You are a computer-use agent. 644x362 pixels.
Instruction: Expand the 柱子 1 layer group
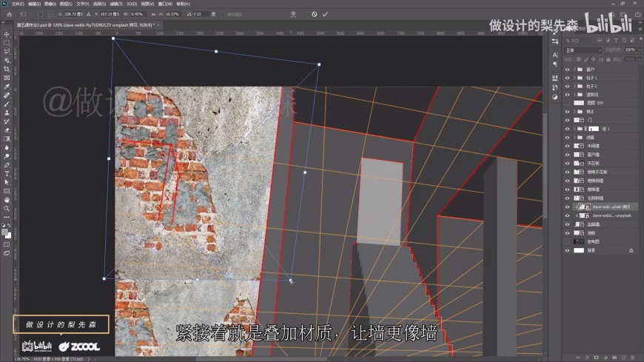point(574,78)
